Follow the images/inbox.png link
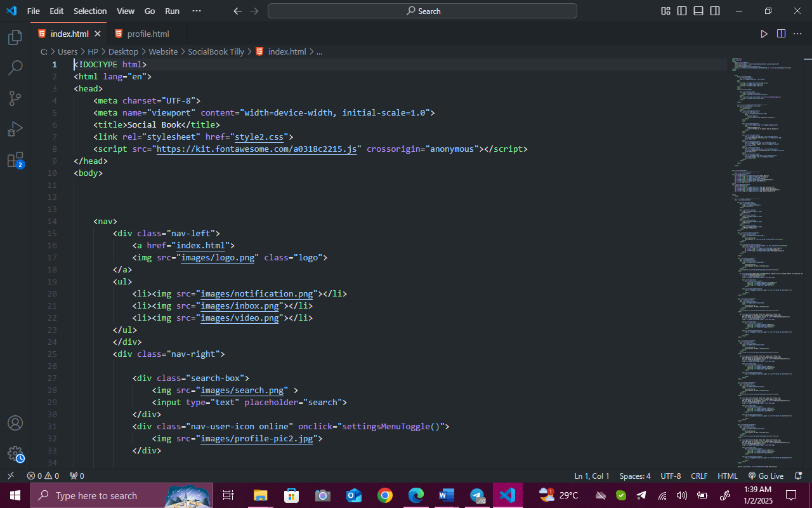Viewport: 812px width, 508px height. 240,306
